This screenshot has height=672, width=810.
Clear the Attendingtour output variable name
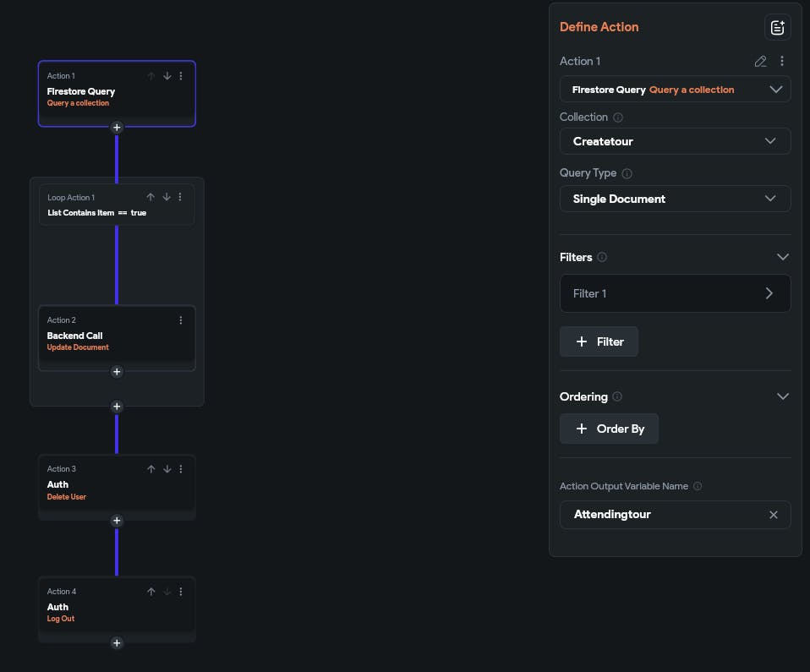773,515
